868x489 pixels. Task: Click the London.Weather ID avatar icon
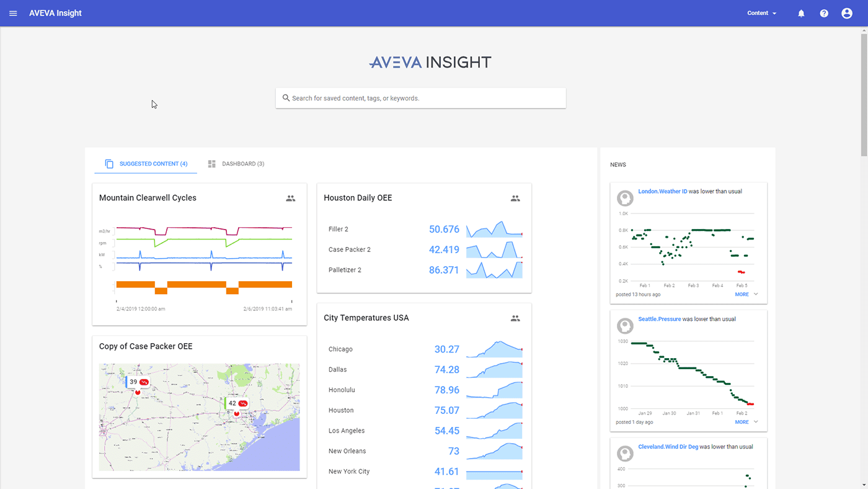tap(625, 198)
